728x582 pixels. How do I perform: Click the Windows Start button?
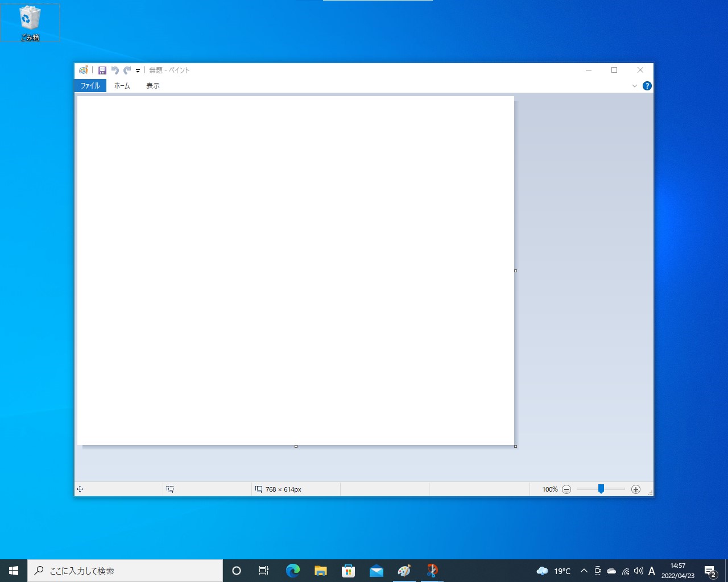(13, 570)
